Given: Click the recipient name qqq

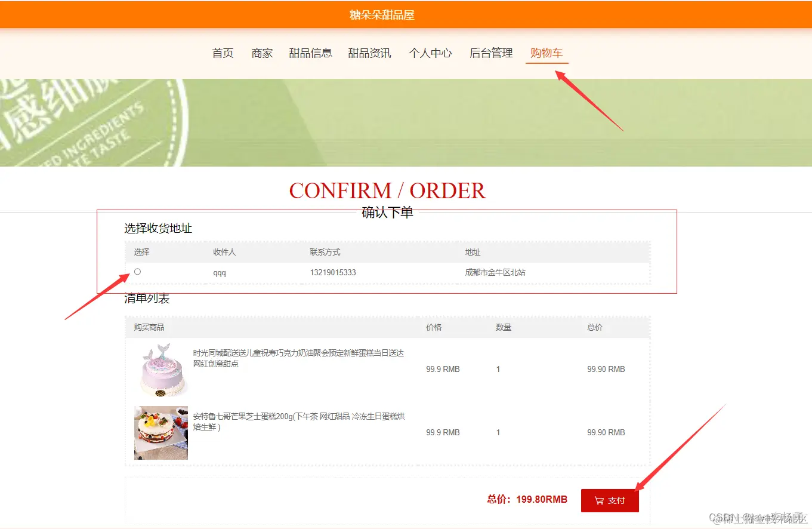Looking at the screenshot, I should point(220,273).
